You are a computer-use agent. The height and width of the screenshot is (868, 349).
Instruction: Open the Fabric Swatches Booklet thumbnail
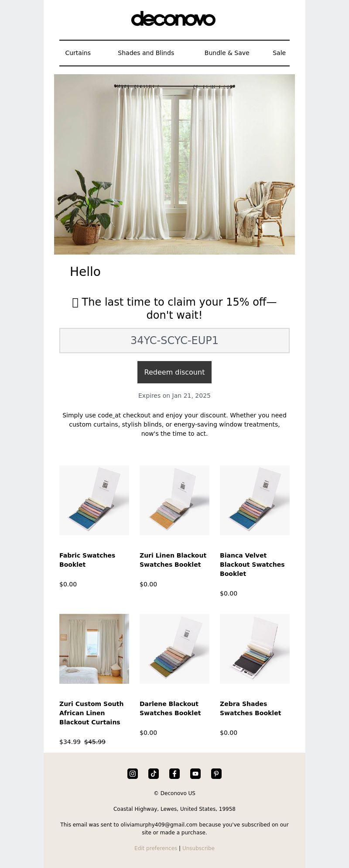point(94,500)
